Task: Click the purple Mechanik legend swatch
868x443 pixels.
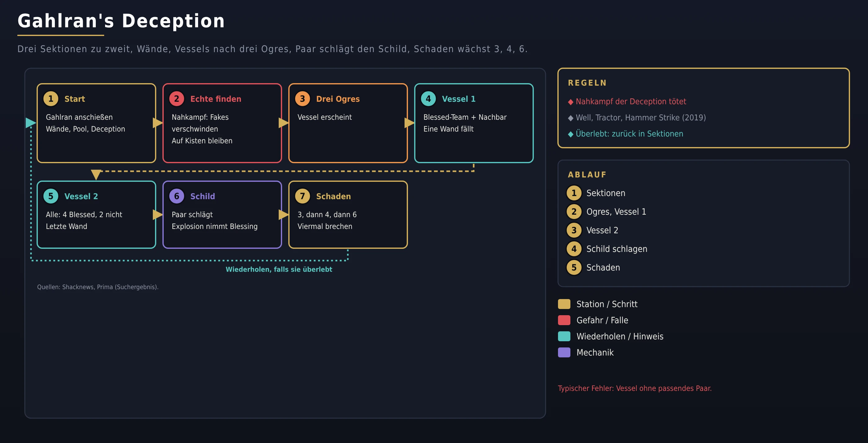Action: [x=564, y=353]
